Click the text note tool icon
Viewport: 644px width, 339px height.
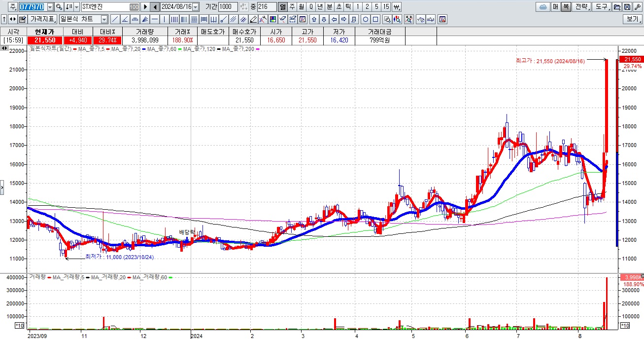click(354, 19)
